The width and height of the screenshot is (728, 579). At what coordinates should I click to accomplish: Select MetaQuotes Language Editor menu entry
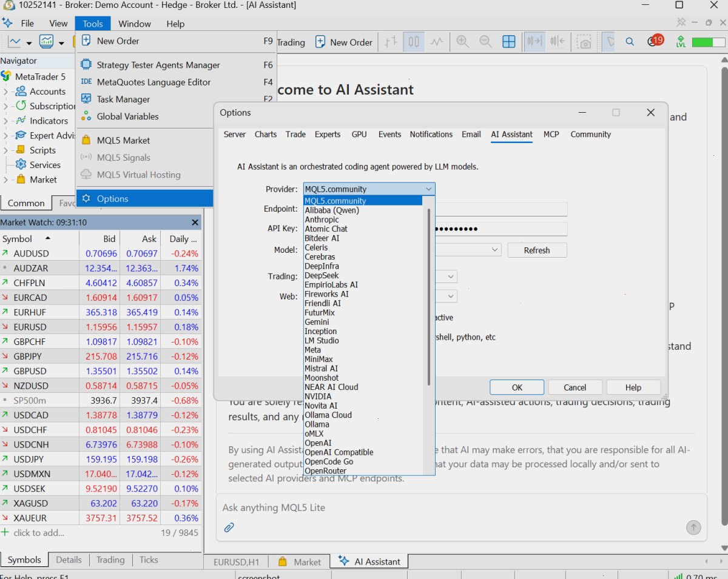pyautogui.click(x=153, y=82)
